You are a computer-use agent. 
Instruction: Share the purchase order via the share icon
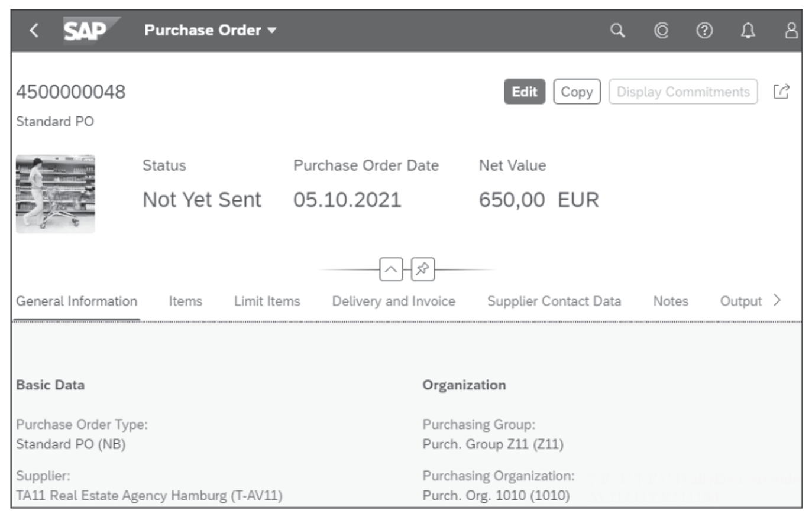782,92
